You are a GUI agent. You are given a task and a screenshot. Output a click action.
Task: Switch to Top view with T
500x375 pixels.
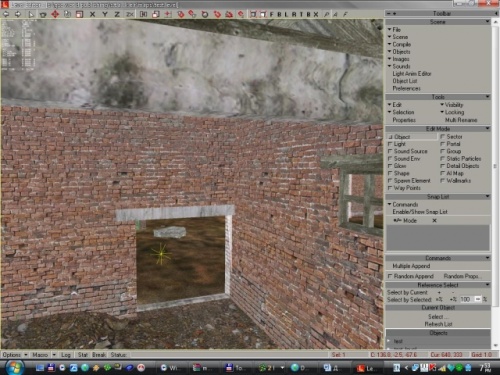click(x=301, y=14)
